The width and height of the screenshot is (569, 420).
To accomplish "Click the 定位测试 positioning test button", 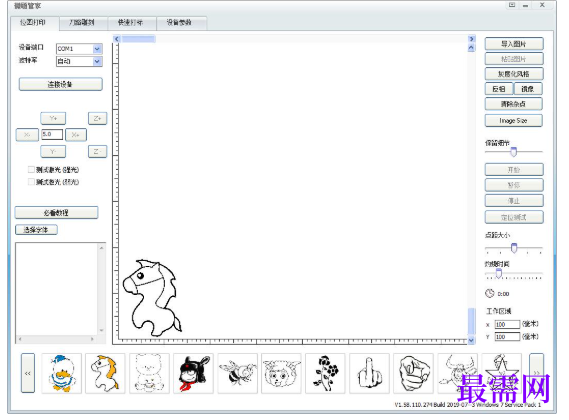I will click(x=514, y=217).
